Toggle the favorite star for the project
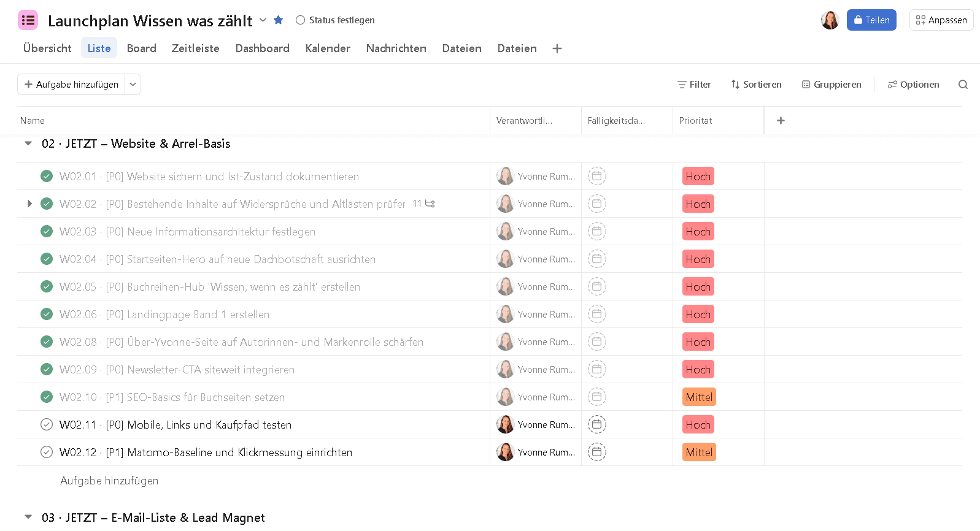980x531 pixels. [x=278, y=20]
